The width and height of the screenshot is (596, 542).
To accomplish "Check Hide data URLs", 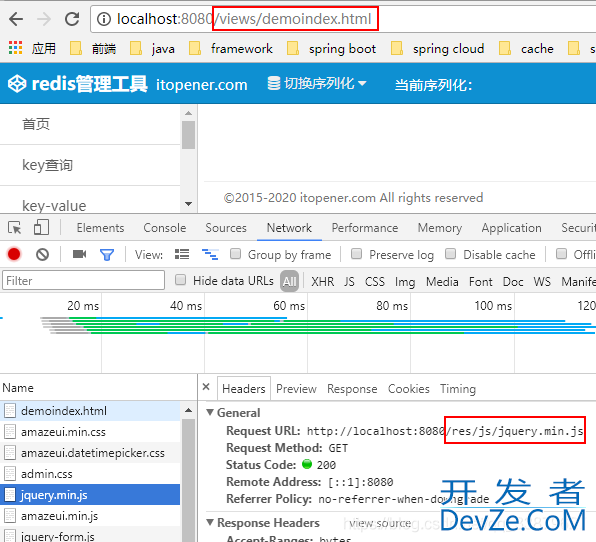I will (180, 280).
